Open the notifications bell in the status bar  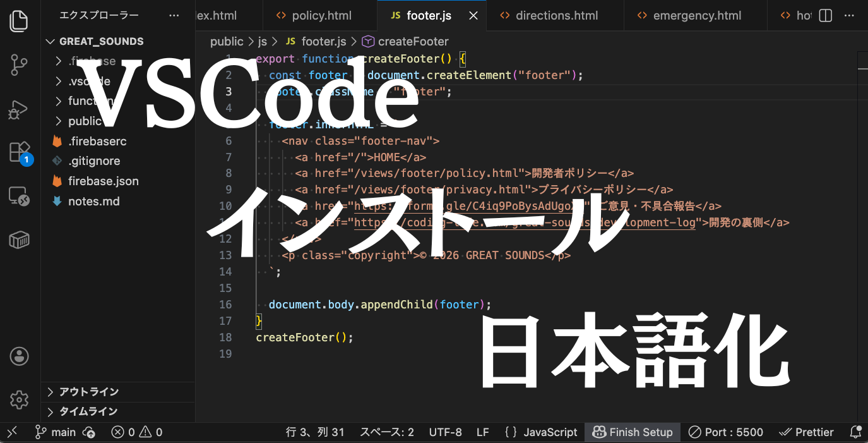(857, 432)
